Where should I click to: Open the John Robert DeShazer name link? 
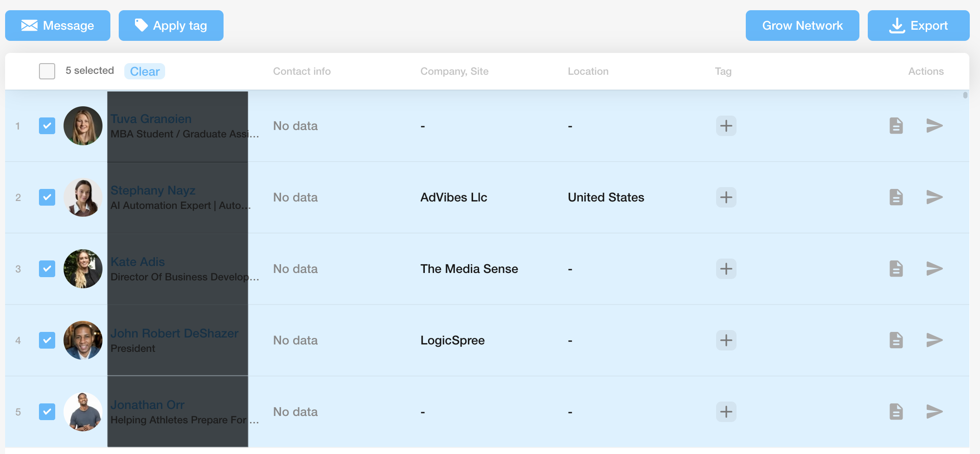174,333
